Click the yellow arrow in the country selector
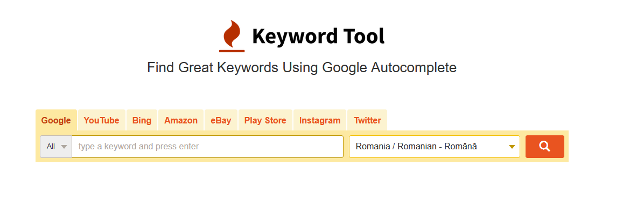Image resolution: width=644 pixels, height=214 pixels. click(512, 147)
